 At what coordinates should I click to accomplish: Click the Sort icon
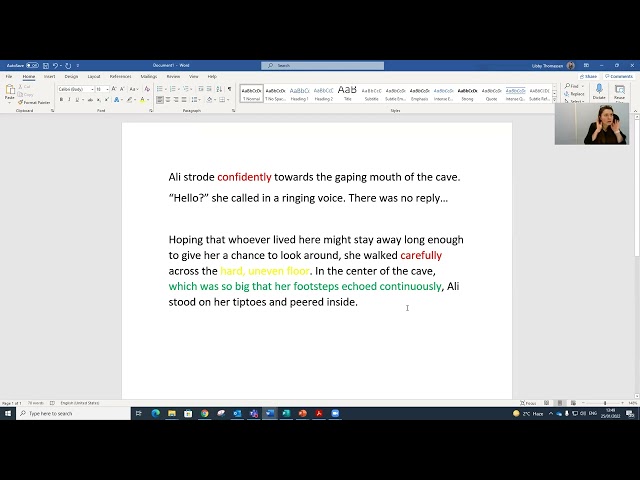click(x=219, y=89)
